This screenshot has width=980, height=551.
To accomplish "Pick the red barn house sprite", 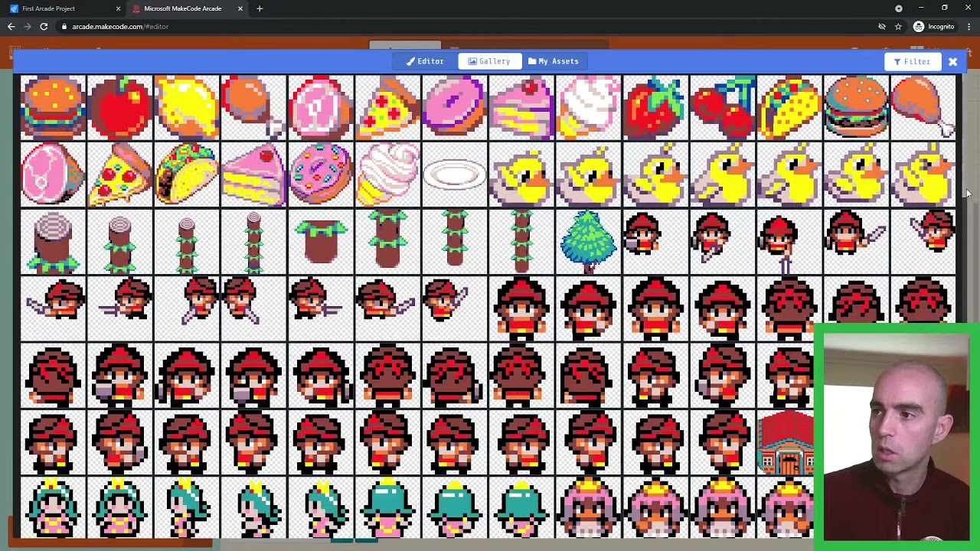I will (x=786, y=442).
